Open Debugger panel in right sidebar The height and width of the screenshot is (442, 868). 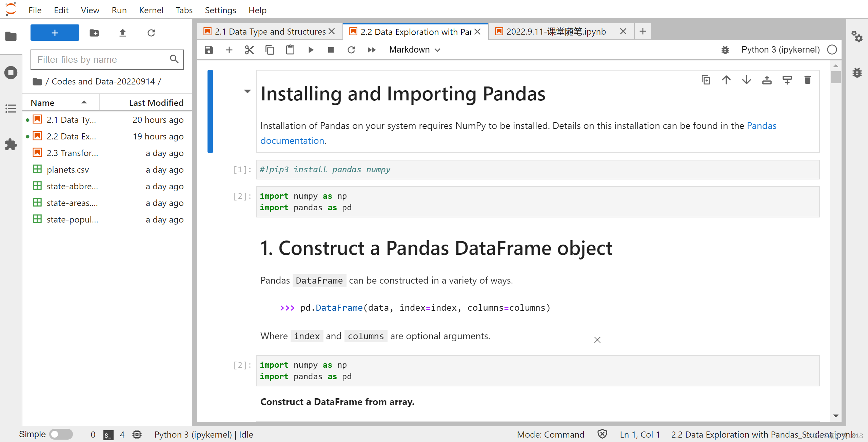tap(857, 73)
